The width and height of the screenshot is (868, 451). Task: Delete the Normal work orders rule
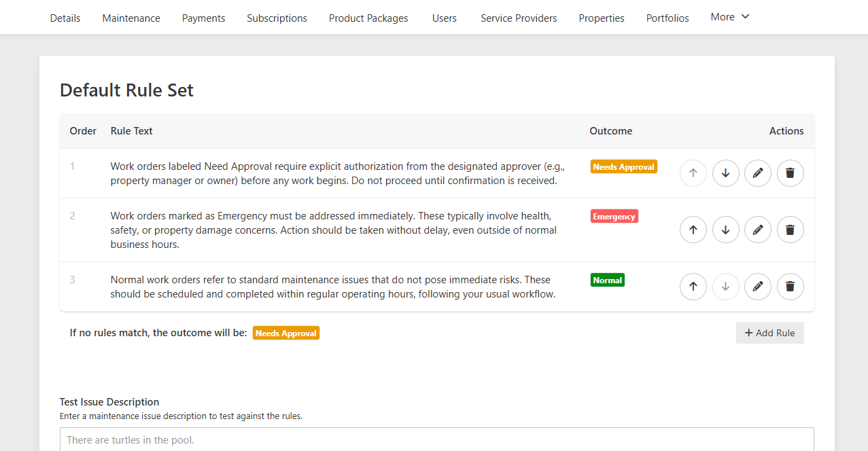[x=790, y=287]
